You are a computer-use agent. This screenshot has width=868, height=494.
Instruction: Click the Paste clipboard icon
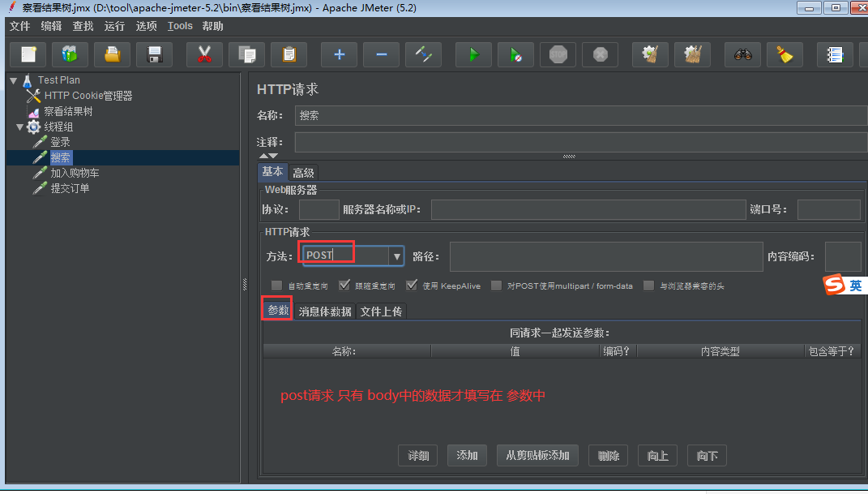point(289,54)
